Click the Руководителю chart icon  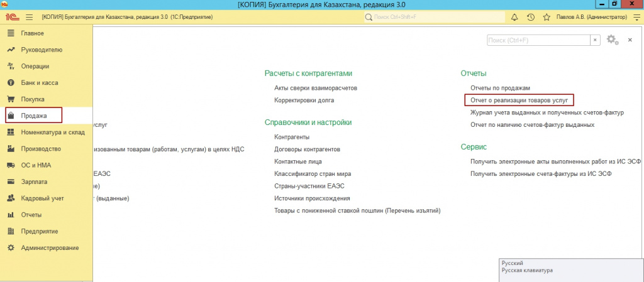[11, 50]
